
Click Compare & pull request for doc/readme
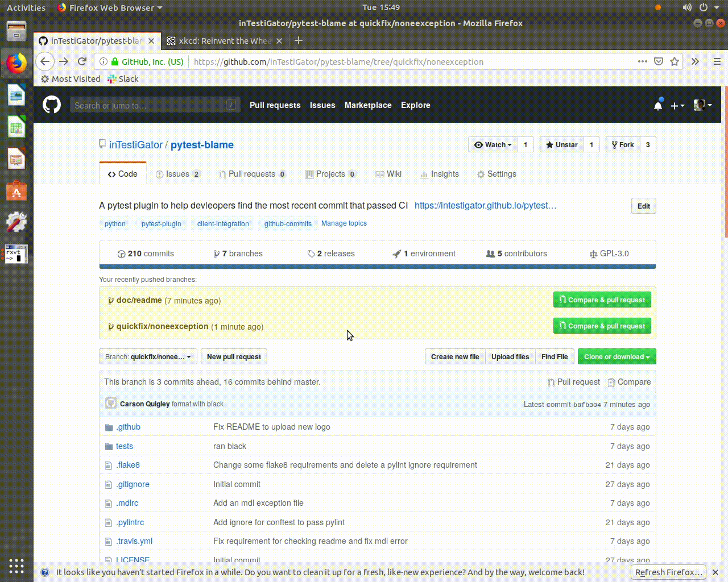(602, 300)
